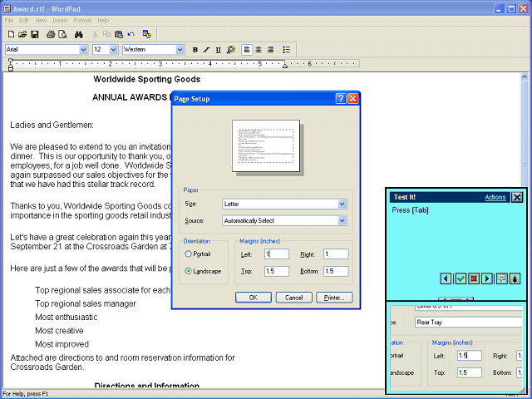
Task: Open the paper Source dropdown
Action: (x=342, y=221)
